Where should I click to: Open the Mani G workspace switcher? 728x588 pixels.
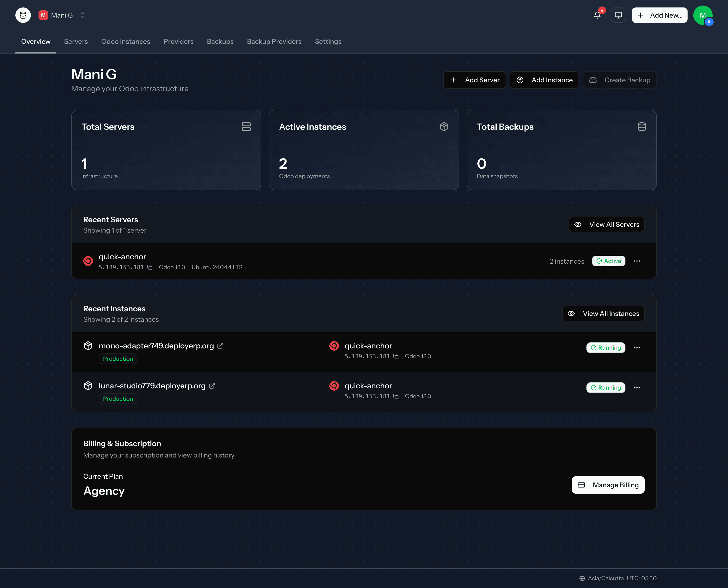pos(62,15)
